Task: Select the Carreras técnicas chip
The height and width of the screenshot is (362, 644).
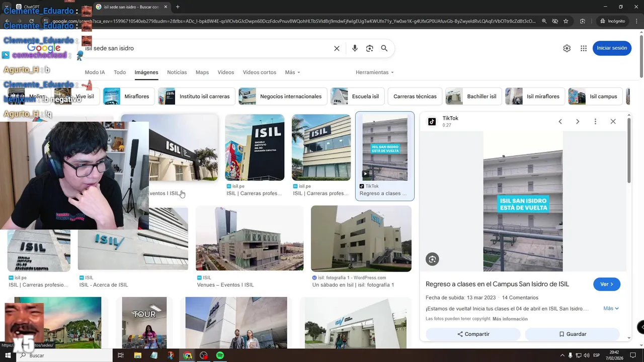Action: coord(415,96)
